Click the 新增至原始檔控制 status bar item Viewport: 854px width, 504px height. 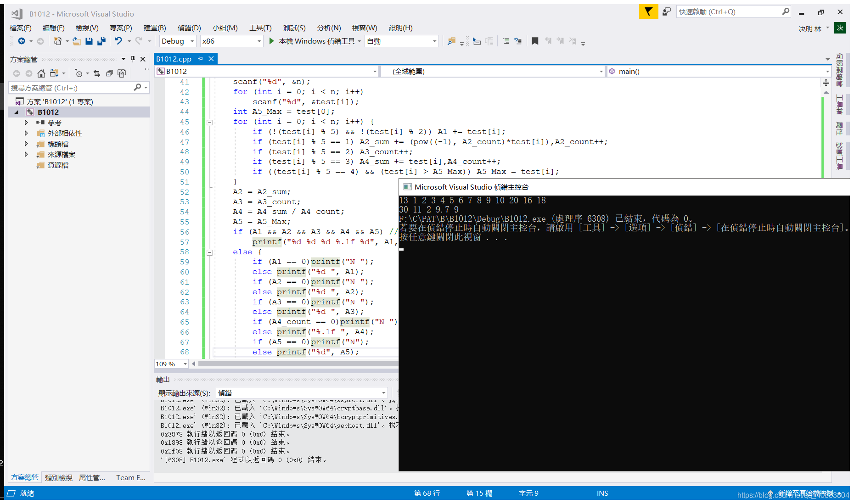pos(805,494)
